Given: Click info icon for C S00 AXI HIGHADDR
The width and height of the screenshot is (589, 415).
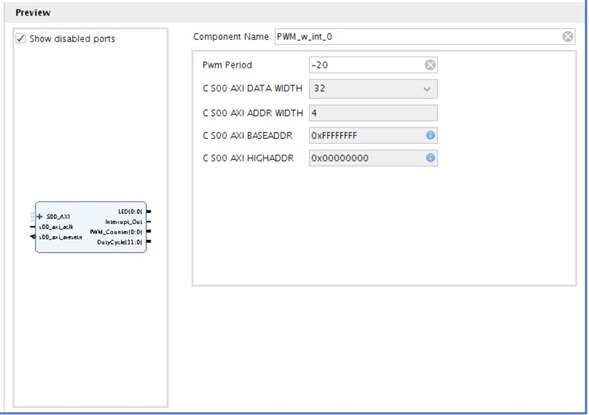Looking at the screenshot, I should pos(430,158).
